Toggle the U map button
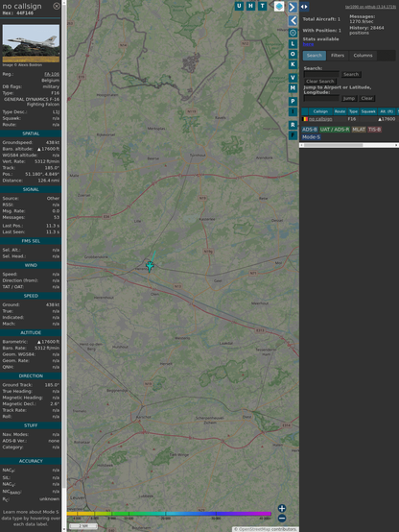Viewport: 399px width, 532px height. [x=239, y=6]
